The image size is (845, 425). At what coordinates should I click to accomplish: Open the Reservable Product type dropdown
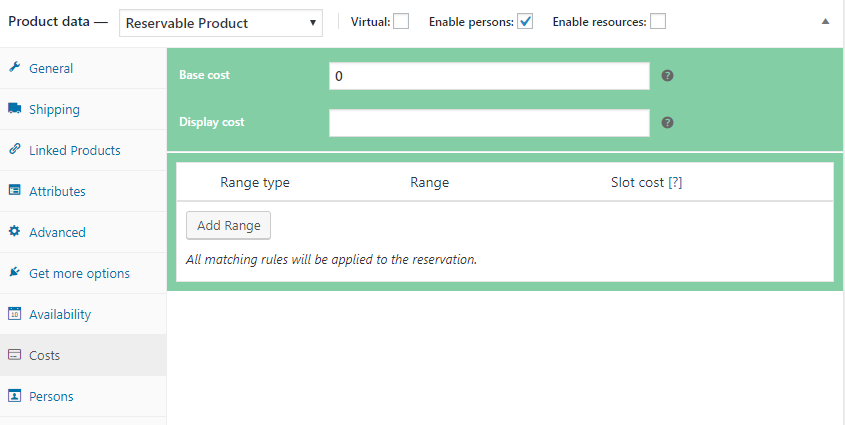[x=220, y=22]
